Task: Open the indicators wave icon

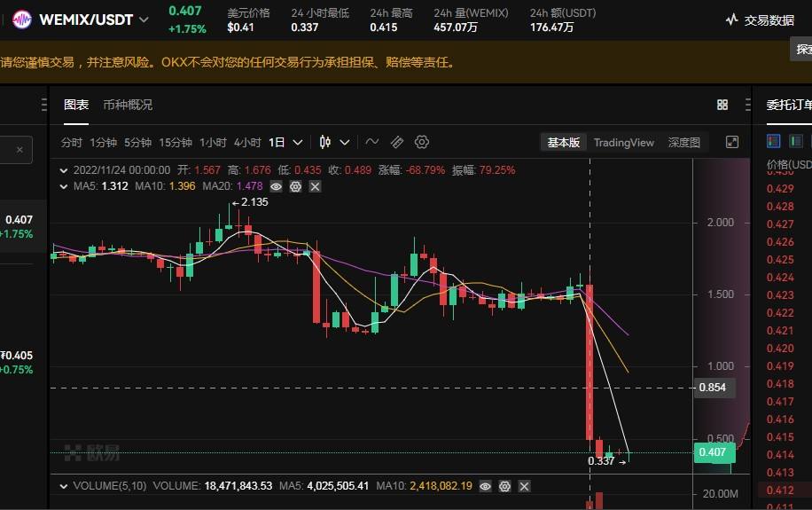Action: coord(371,142)
